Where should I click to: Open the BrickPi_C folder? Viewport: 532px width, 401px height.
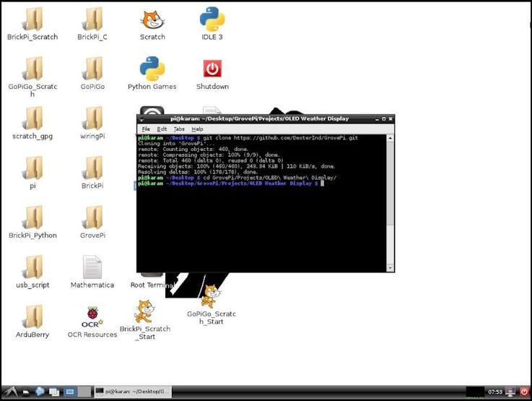click(92, 19)
